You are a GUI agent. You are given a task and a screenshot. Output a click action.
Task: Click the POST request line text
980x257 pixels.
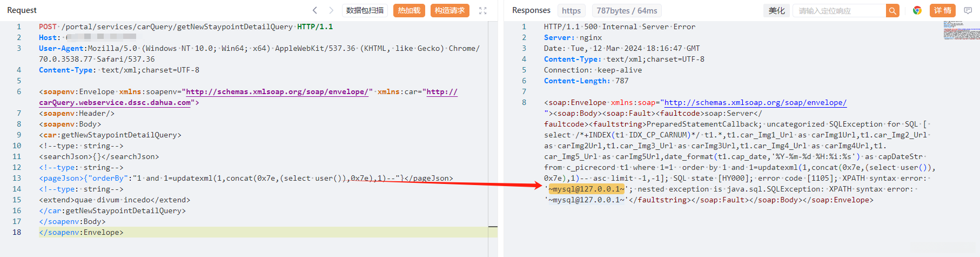click(186, 27)
